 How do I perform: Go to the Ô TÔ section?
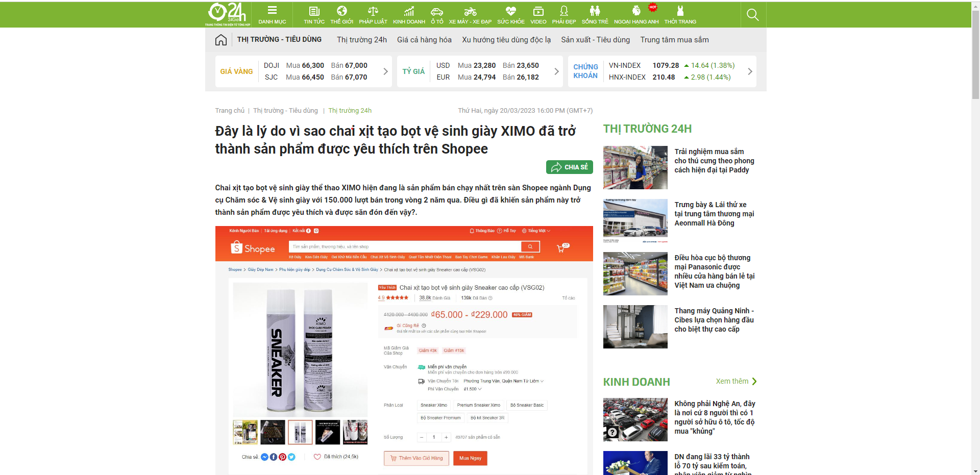[x=437, y=15]
